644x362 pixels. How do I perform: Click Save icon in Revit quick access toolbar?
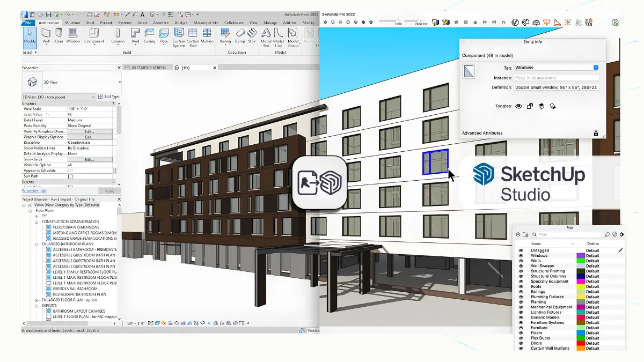click(48, 14)
